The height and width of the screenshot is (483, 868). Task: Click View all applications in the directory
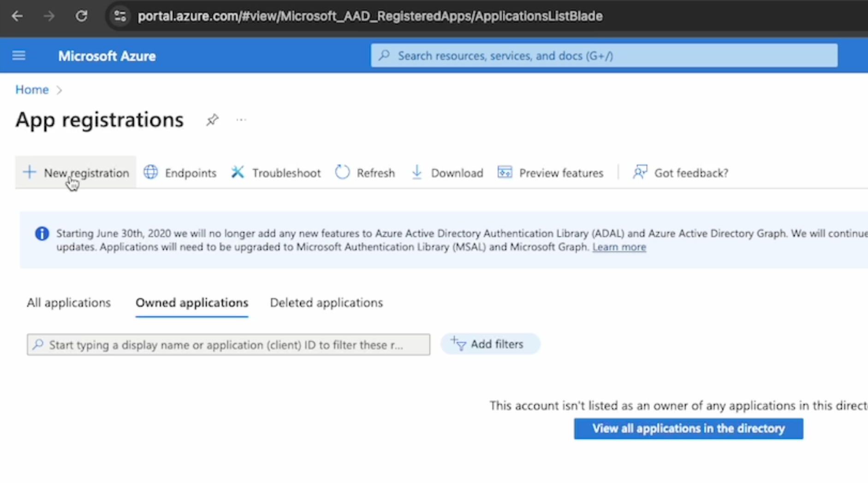pos(688,429)
